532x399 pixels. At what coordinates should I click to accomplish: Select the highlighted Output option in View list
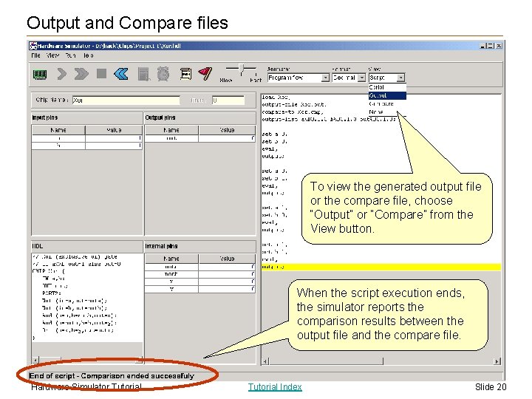click(387, 95)
